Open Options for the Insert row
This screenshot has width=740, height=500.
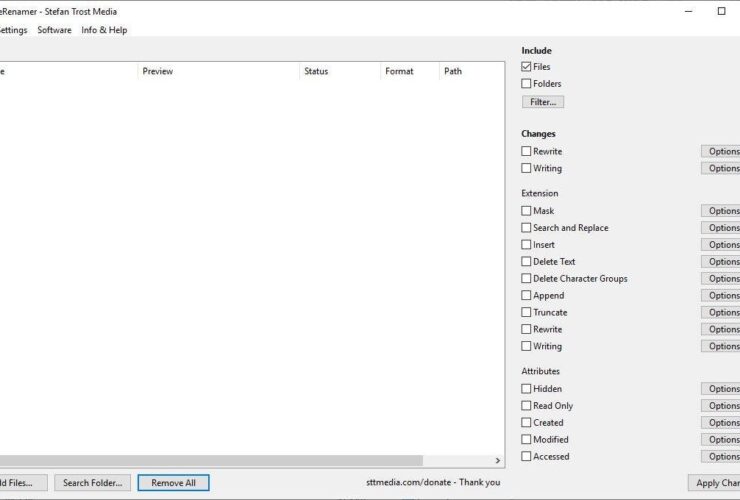click(721, 245)
